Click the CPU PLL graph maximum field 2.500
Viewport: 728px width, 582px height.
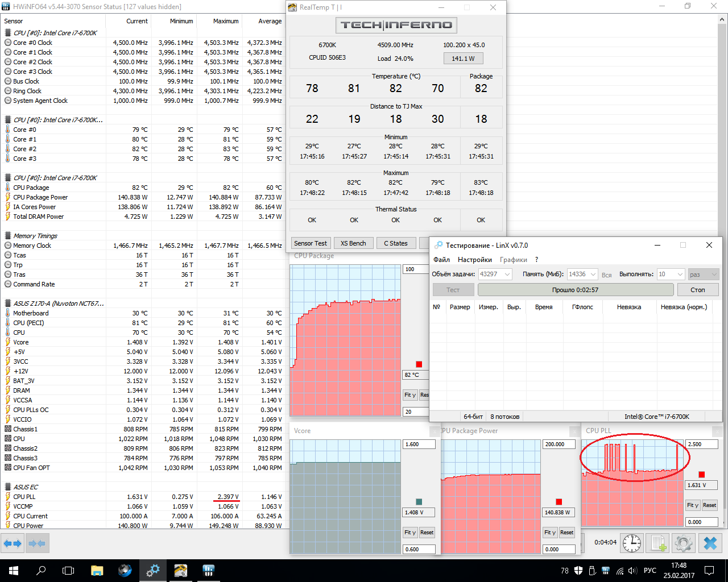pos(702,444)
